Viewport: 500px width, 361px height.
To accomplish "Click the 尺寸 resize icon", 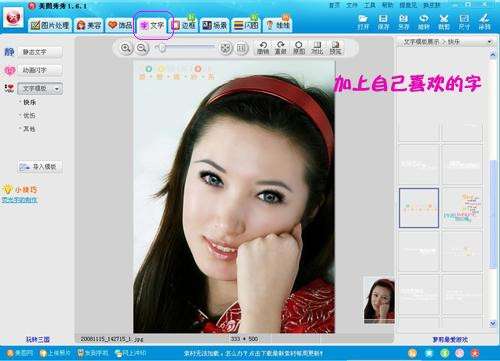I will (464, 22).
